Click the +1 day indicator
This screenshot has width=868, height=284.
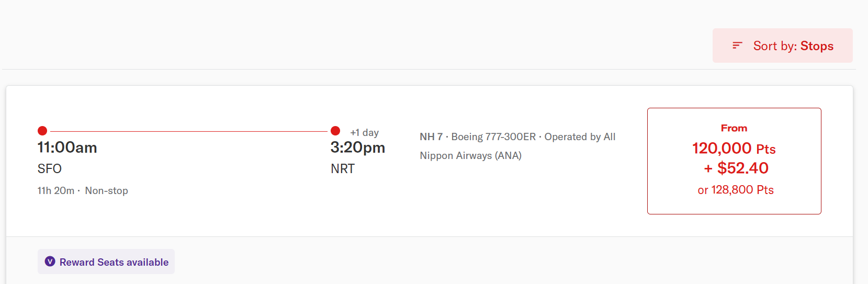[364, 132]
